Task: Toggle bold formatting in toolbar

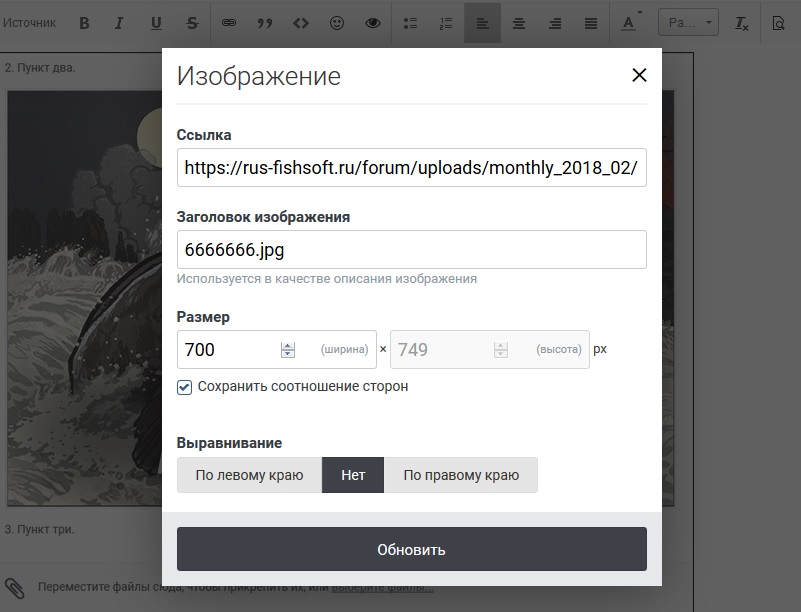Action: (84, 22)
